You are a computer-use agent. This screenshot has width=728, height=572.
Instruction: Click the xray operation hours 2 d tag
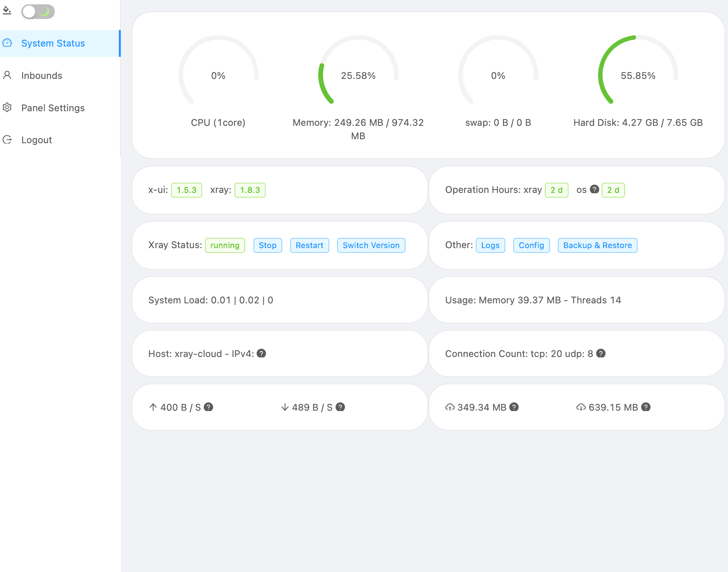pos(557,190)
